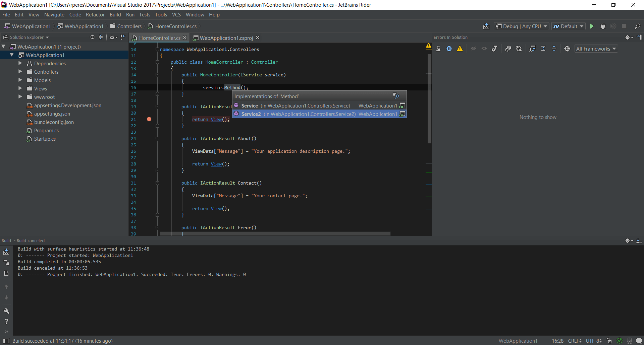Click the crosshair scroll-to-source icon in Errors panel
644x345 pixels.
tap(567, 49)
